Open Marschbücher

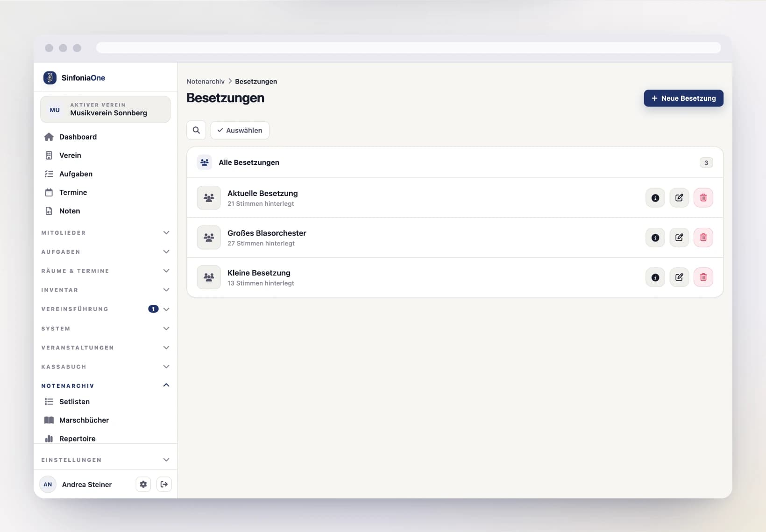(106, 420)
